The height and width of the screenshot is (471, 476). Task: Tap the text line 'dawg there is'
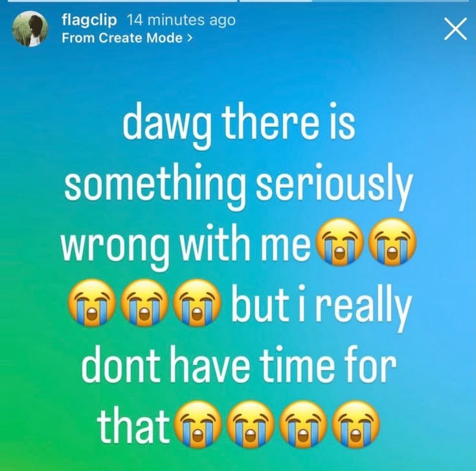click(x=239, y=124)
